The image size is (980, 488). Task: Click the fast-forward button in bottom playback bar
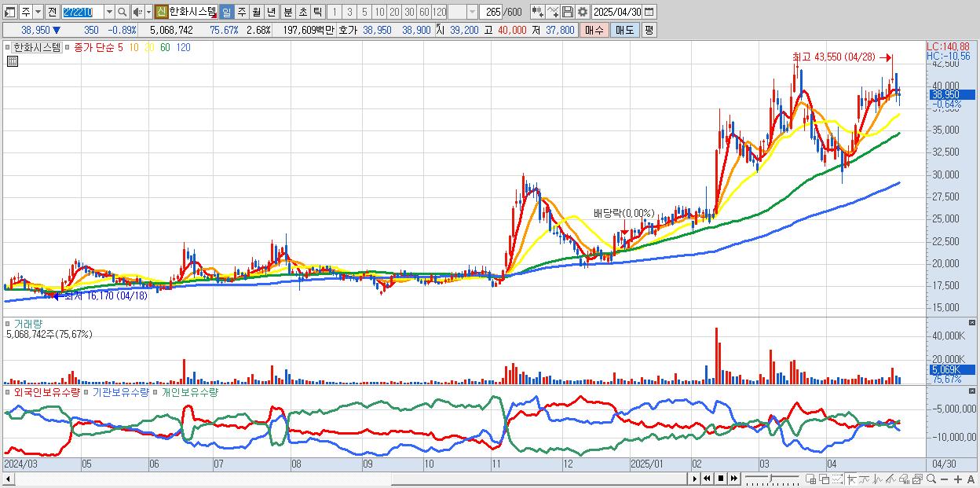(733, 479)
